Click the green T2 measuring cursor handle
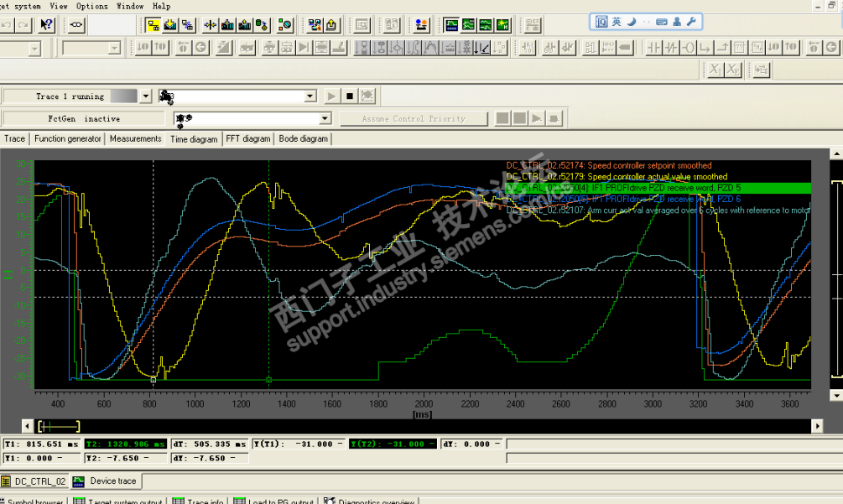Screen dimensions: 843x504 coord(268,379)
